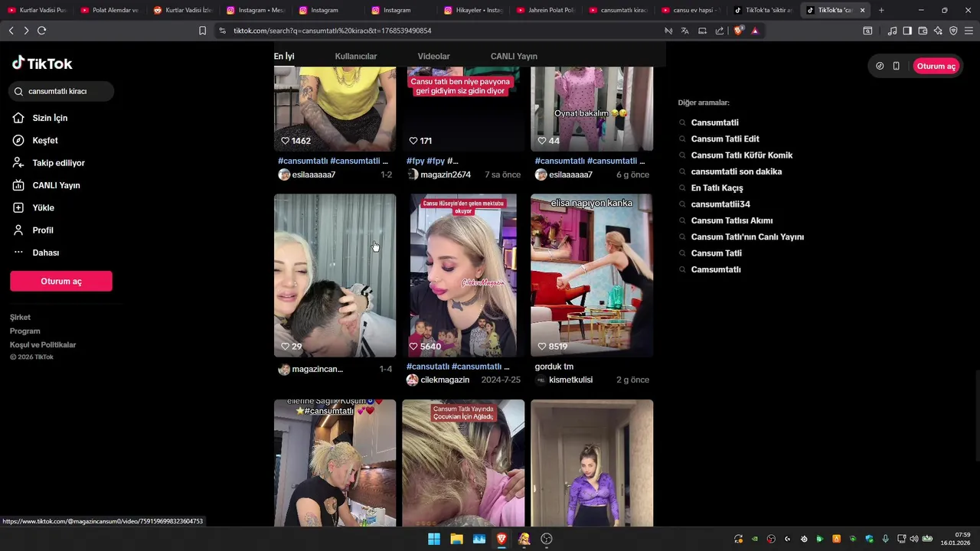
Task: Switch to the Kullanıcılar tab
Action: [x=356, y=57]
